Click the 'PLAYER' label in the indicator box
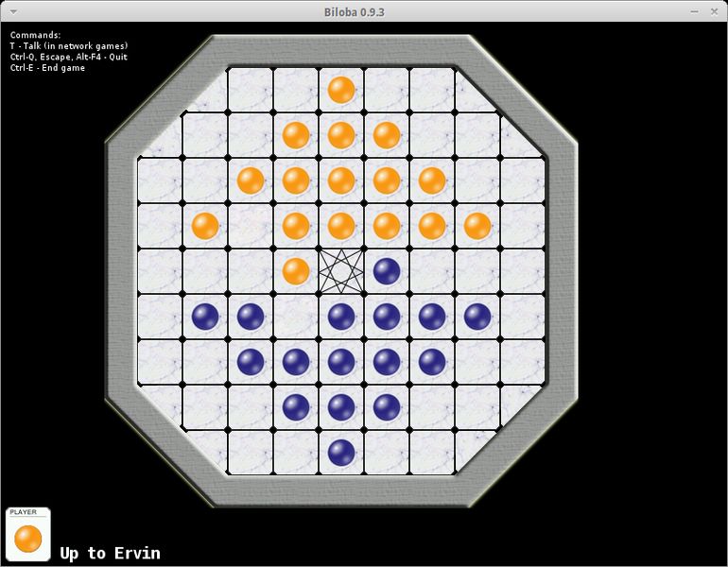This screenshot has width=728, height=567. tap(24, 512)
